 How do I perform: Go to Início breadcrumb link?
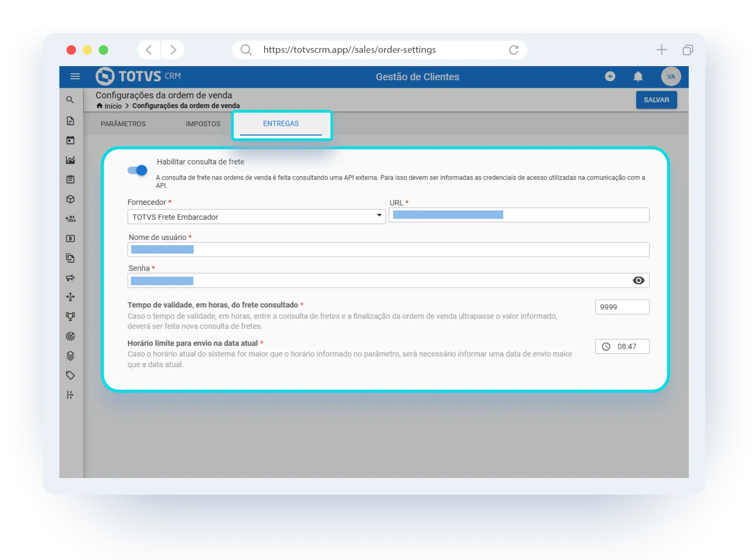click(x=113, y=106)
